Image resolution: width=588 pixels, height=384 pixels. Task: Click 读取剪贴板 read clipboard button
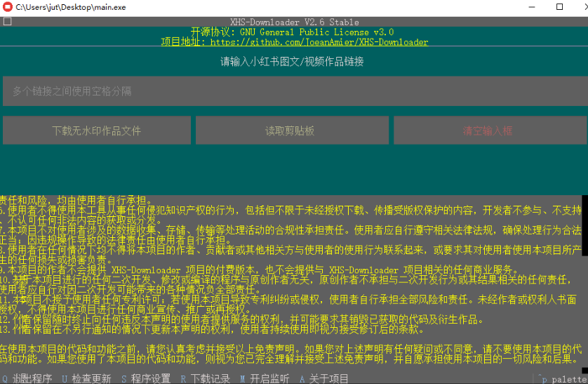tap(292, 131)
